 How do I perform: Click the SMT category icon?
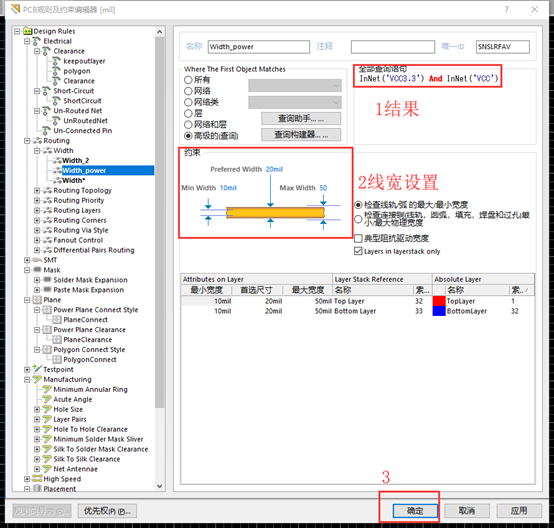(37, 260)
